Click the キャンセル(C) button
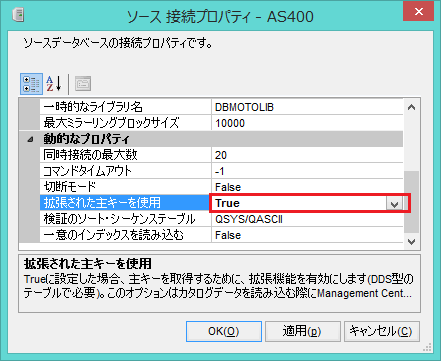This screenshot has width=441, height=361. point(381,331)
